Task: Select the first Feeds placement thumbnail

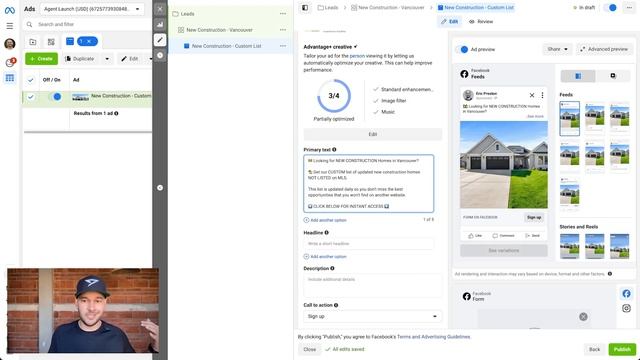Action: coord(569,118)
